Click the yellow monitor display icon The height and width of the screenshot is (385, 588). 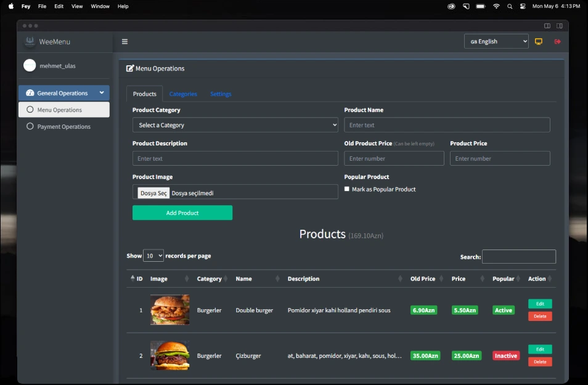(539, 42)
